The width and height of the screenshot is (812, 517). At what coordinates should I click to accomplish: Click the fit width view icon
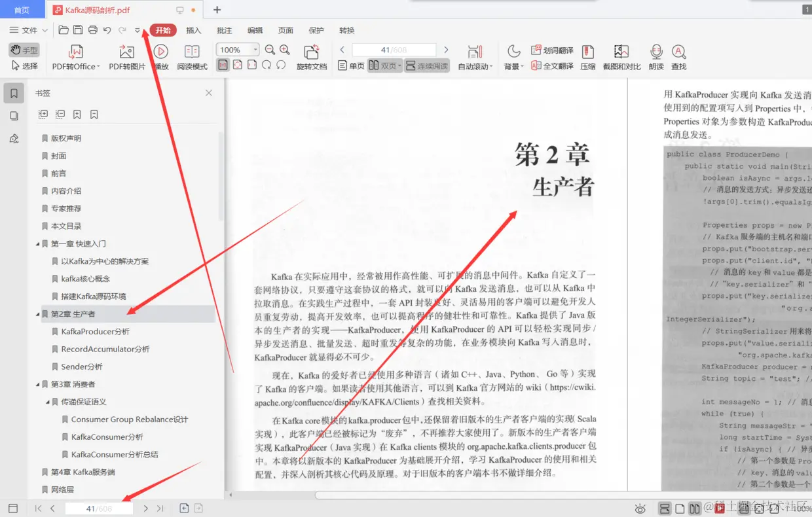pyautogui.click(x=251, y=65)
